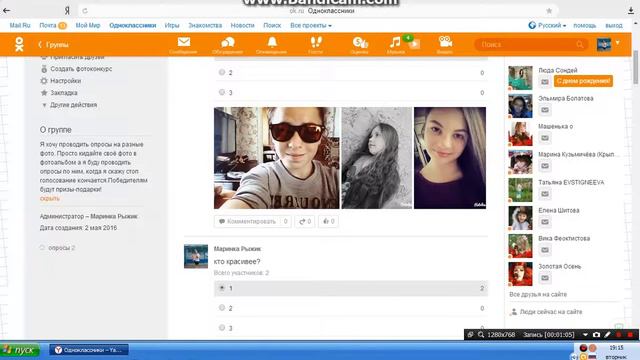Select option 3 in upper poll
The width and height of the screenshot is (640, 360).
click(222, 92)
